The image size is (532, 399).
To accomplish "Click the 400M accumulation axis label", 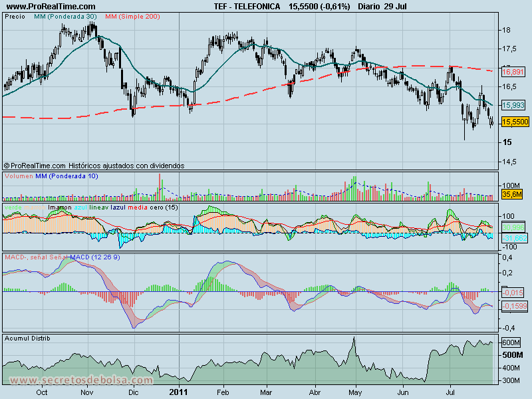I will point(511,368).
